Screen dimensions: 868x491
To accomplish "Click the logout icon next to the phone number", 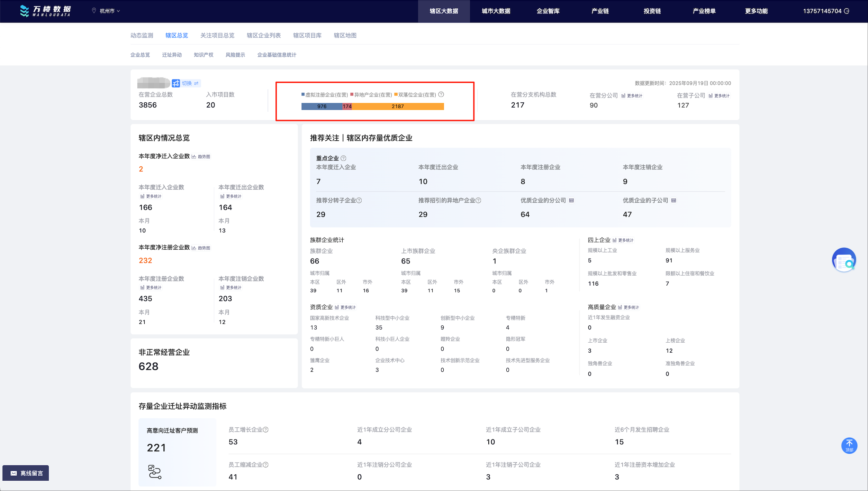I will click(847, 11).
